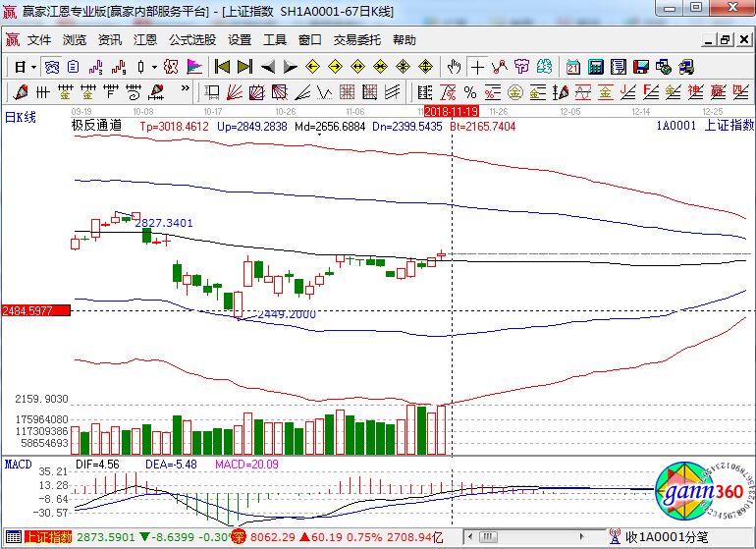Toggle the 日K线 period label

[x=21, y=118]
